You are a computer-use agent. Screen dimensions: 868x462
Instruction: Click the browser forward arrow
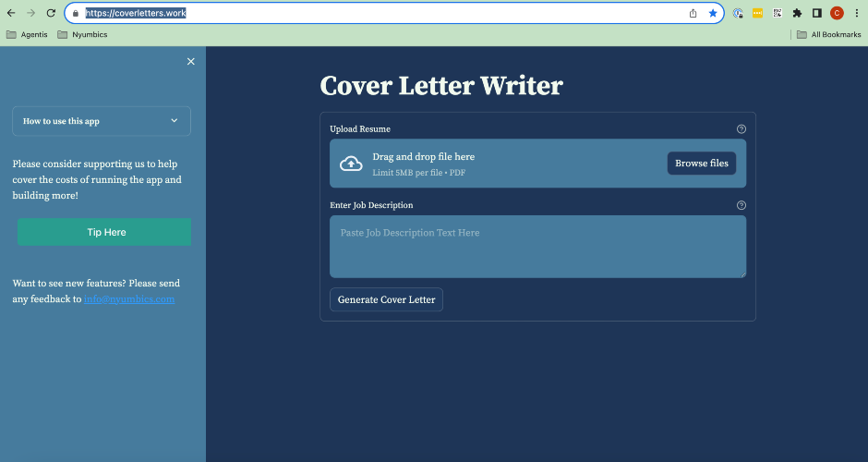tap(31, 13)
